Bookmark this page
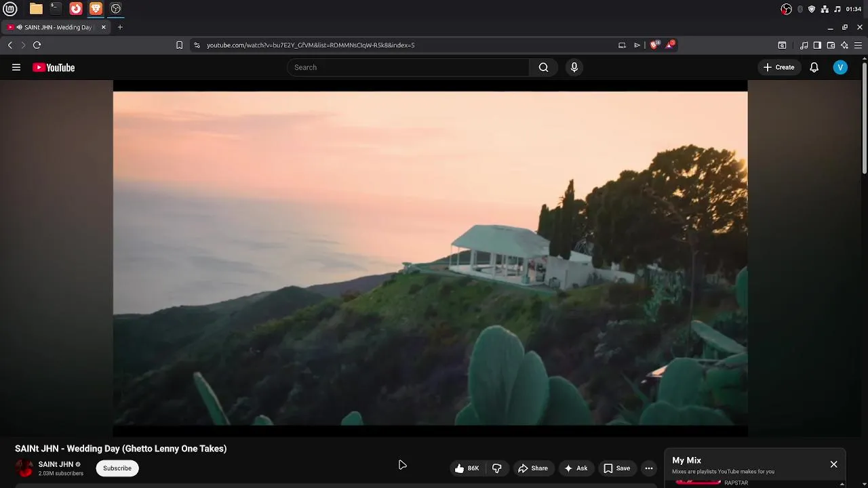 click(179, 45)
